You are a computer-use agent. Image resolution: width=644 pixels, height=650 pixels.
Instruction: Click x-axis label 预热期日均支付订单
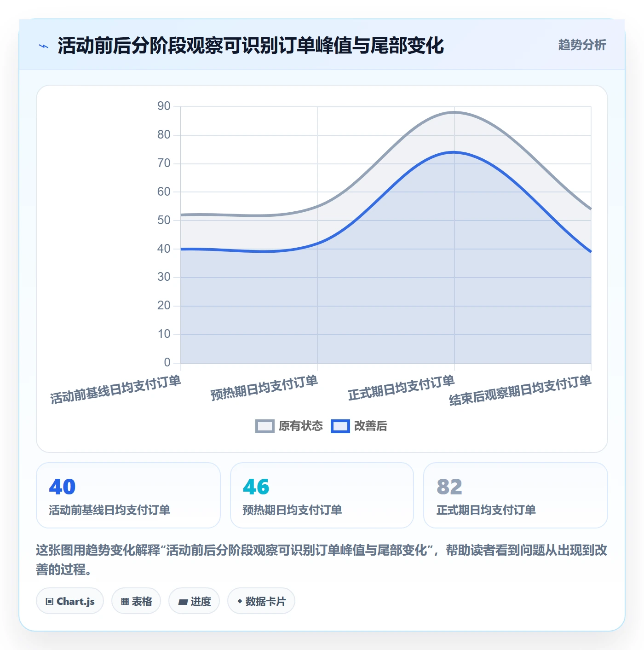point(264,388)
